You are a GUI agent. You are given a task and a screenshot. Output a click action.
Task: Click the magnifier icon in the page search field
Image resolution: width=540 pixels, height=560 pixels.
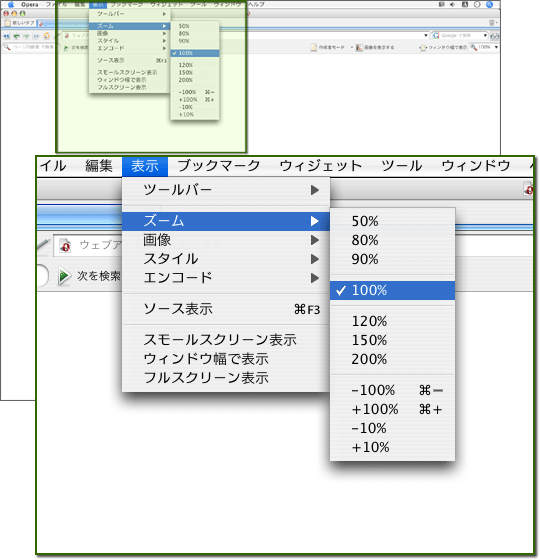click(7, 47)
